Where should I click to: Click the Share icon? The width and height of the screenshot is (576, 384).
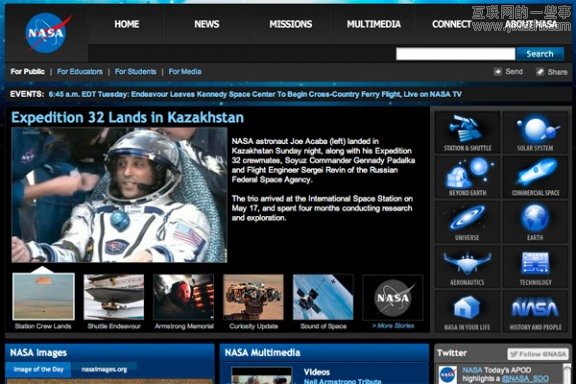(x=540, y=72)
